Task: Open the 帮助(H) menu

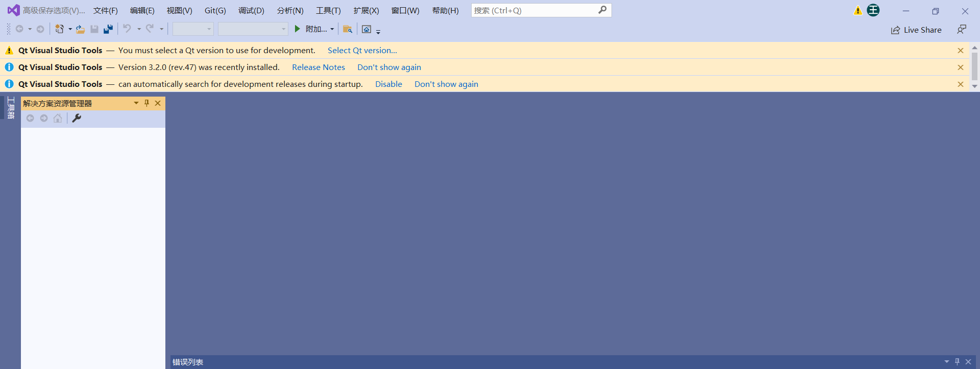Action: tap(445, 10)
